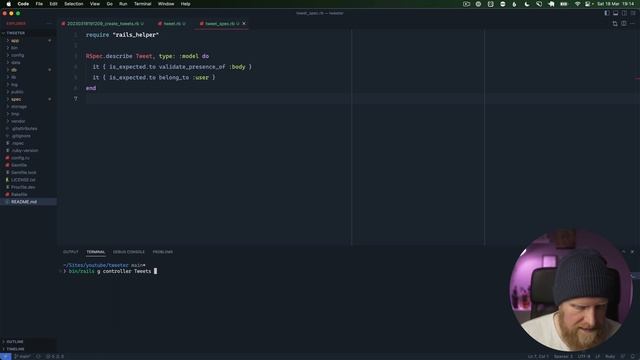The image size is (640, 360).
Task: Open the Help menu
Action: click(x=185, y=4)
